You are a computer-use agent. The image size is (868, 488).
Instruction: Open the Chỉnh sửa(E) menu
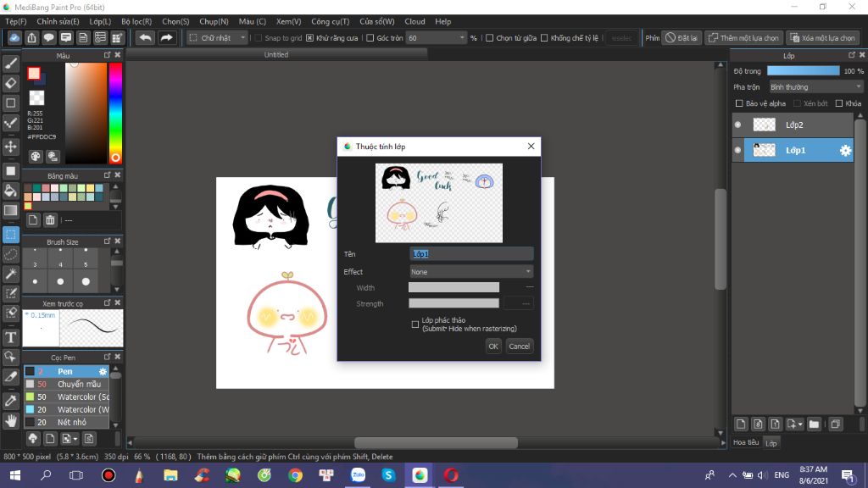(x=58, y=21)
